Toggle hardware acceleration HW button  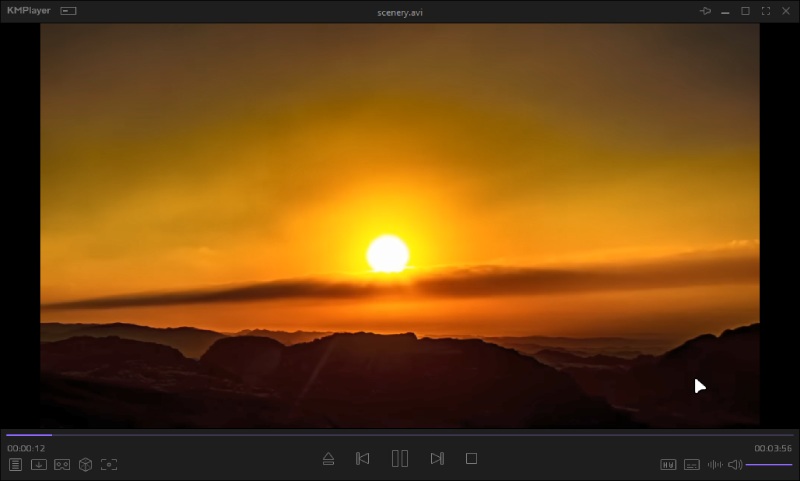pos(668,464)
